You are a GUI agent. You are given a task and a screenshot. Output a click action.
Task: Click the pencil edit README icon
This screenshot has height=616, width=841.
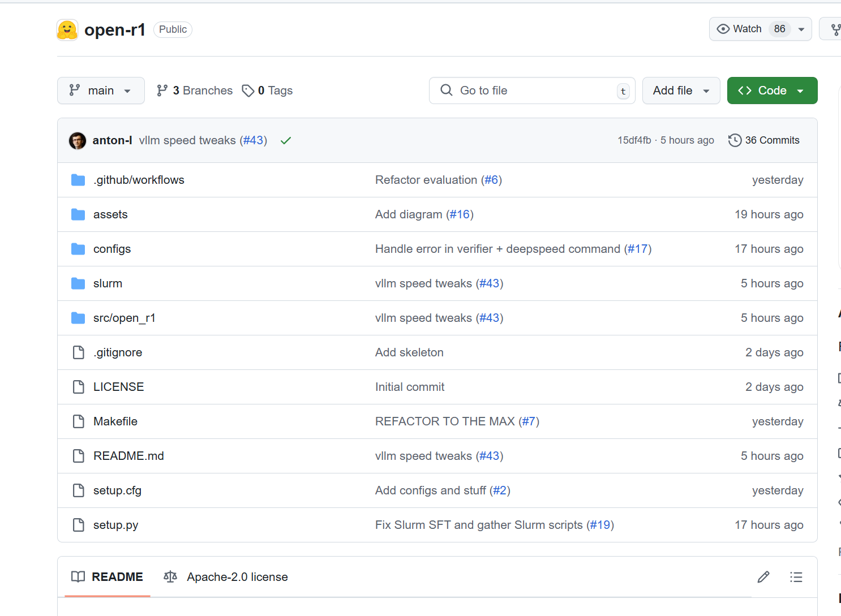point(763,577)
